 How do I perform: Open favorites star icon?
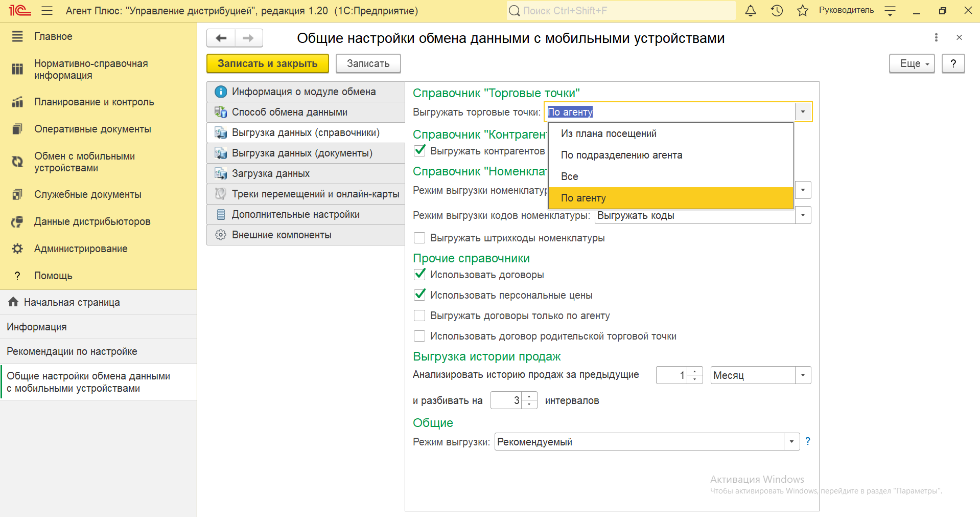[x=803, y=11]
